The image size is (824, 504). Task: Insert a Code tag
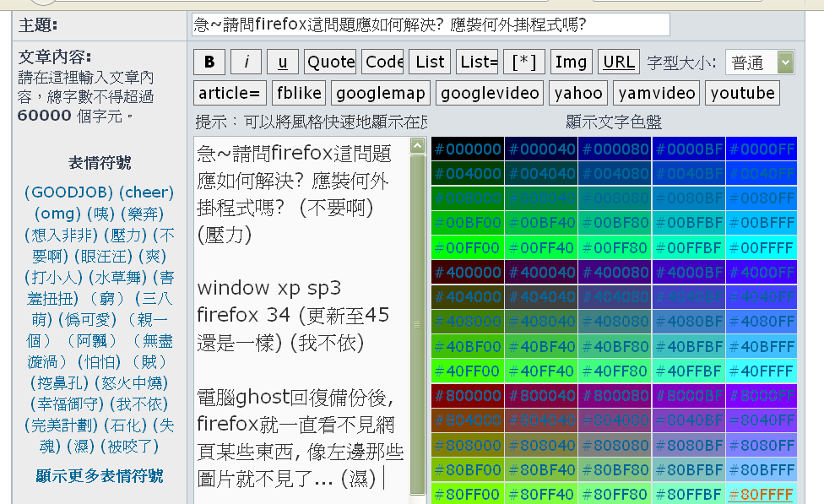383,62
